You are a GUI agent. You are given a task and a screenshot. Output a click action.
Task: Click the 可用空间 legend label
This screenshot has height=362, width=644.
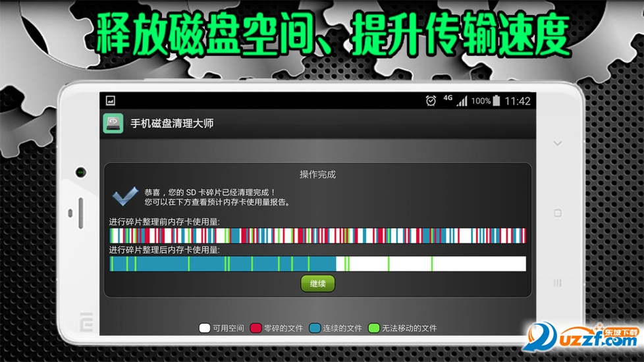(x=228, y=328)
